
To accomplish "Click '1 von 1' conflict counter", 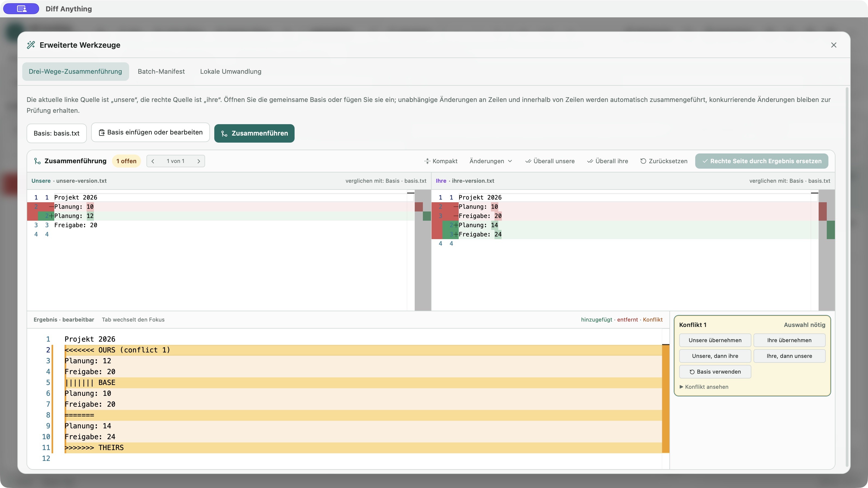I will (175, 161).
